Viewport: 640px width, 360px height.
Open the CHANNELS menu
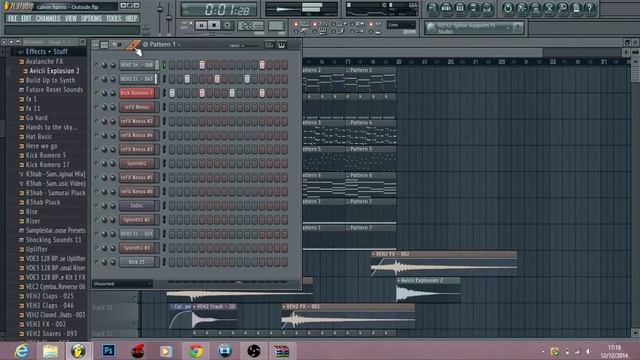tap(48, 19)
